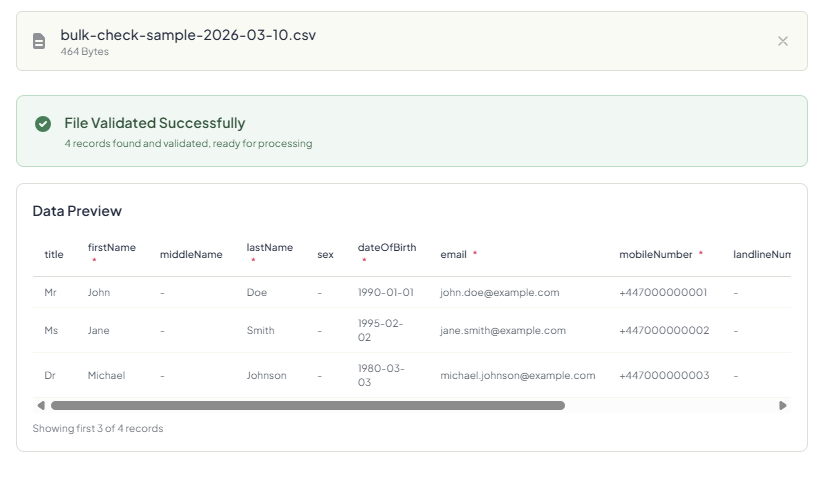Click the michael.johnson@example.com email cell
Viewport: 826px width, 484px height.
coord(518,376)
